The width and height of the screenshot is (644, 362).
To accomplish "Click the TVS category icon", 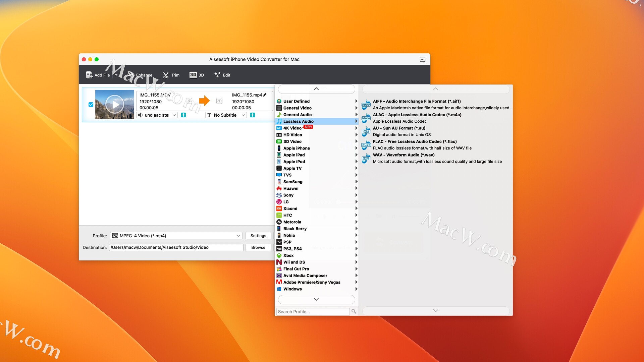I will pos(279,175).
